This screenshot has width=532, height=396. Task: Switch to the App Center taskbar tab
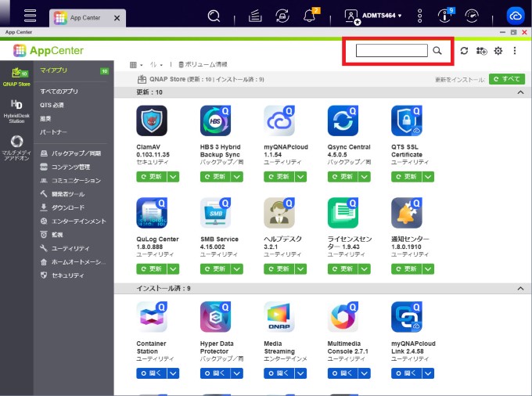88,18
